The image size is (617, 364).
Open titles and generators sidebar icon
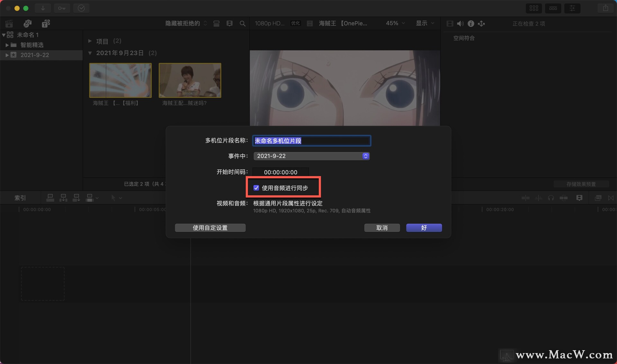(46, 23)
